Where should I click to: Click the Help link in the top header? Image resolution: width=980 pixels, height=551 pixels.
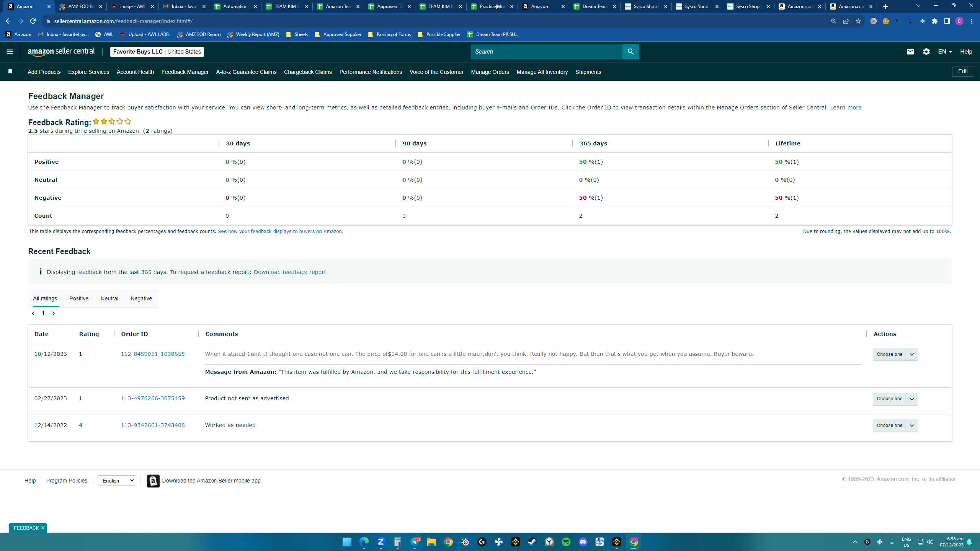click(966, 52)
